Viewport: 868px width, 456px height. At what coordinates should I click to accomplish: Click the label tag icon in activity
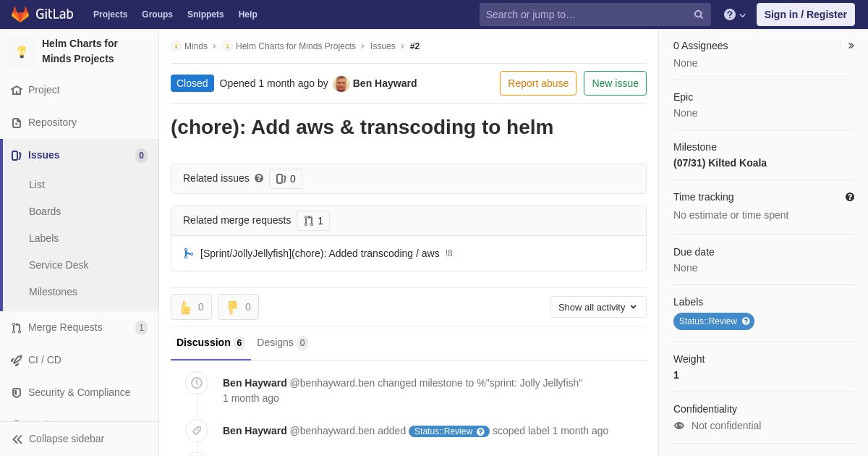point(197,431)
